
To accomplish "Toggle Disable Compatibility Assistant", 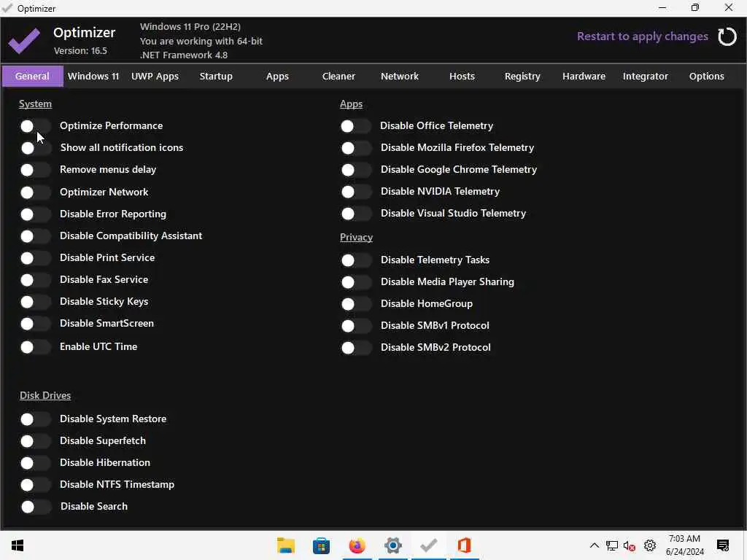I will [35, 236].
